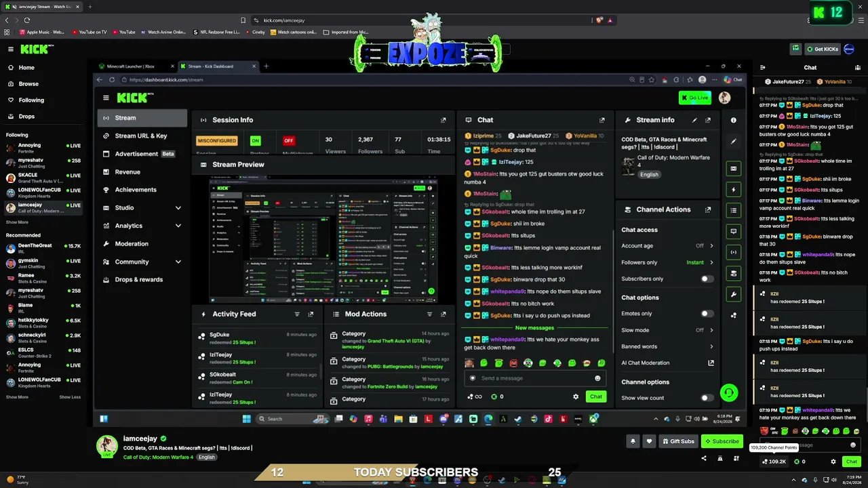868x488 pixels.
Task: Toggle the hamburger menu in the dashboard
Action: click(x=106, y=98)
